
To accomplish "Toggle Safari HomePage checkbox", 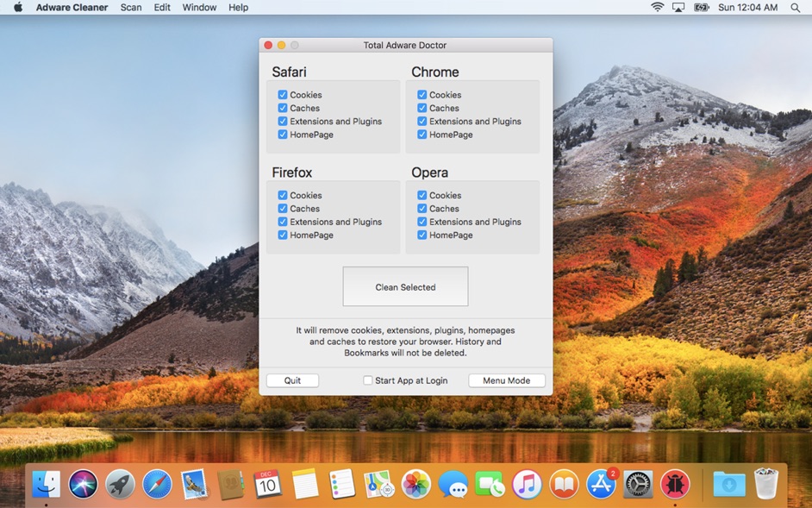I will point(282,135).
